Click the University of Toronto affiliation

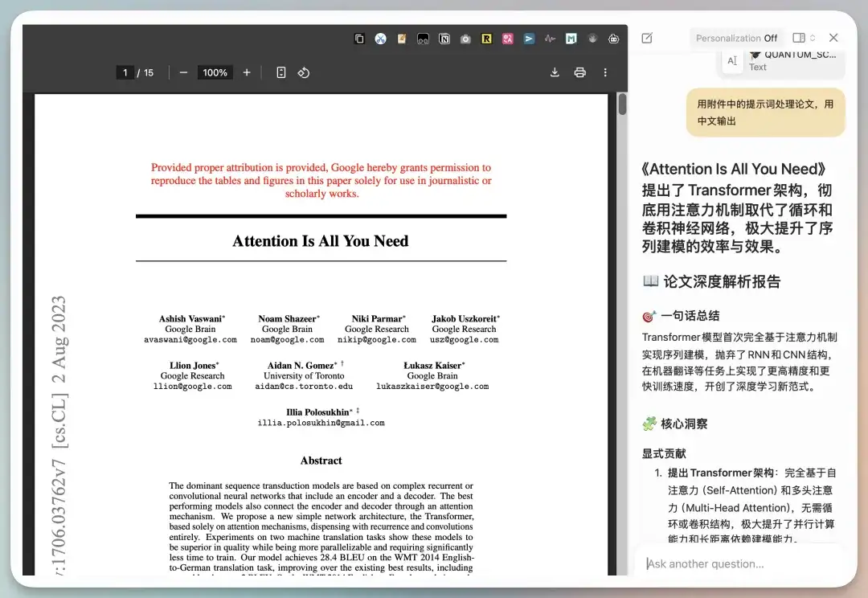tap(304, 376)
